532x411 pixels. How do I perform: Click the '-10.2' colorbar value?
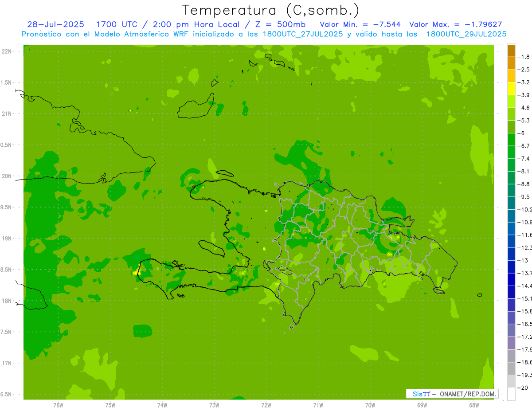click(525, 209)
